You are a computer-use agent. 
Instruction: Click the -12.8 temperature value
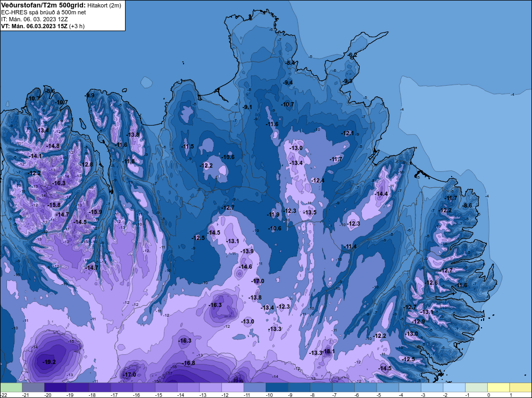click(x=86, y=164)
